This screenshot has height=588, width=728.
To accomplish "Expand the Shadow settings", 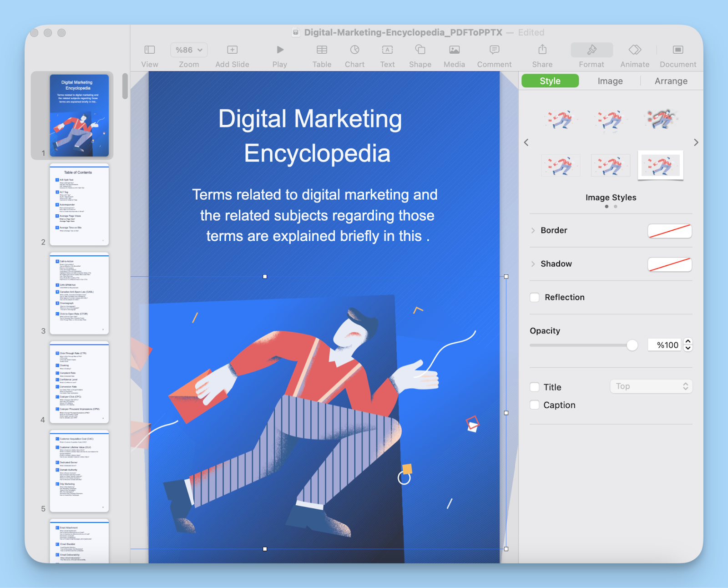I will 533,264.
